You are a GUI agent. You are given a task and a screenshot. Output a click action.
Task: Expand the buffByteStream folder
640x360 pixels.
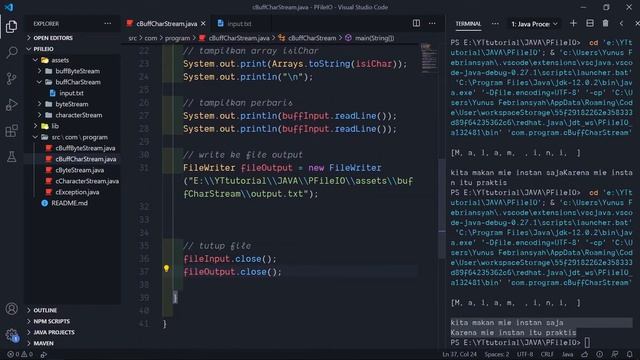[72, 71]
